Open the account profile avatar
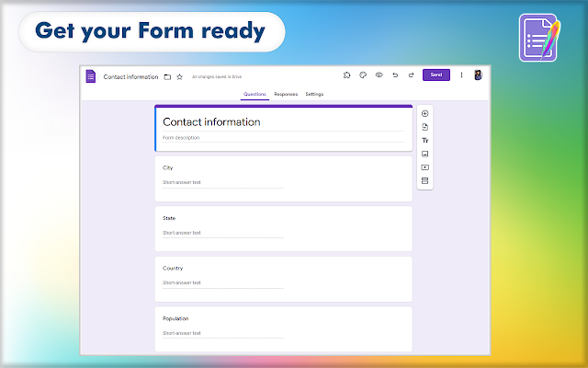Image resolution: width=588 pixels, height=368 pixels. coord(478,75)
